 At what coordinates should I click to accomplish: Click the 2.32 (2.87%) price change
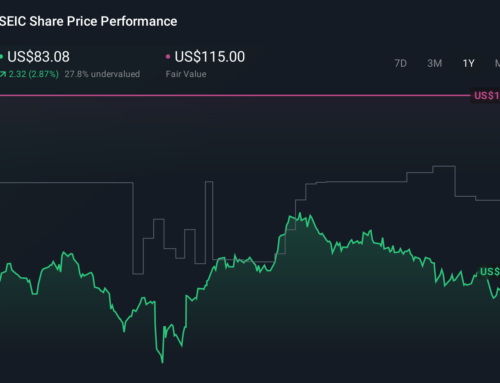(33, 74)
